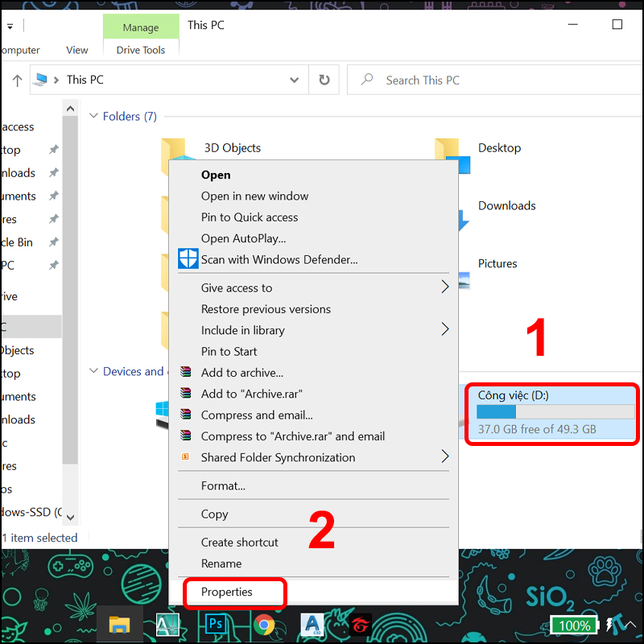Viewport: 644px width, 644px height.
Task: Choose Open in new window
Action: coord(254,196)
